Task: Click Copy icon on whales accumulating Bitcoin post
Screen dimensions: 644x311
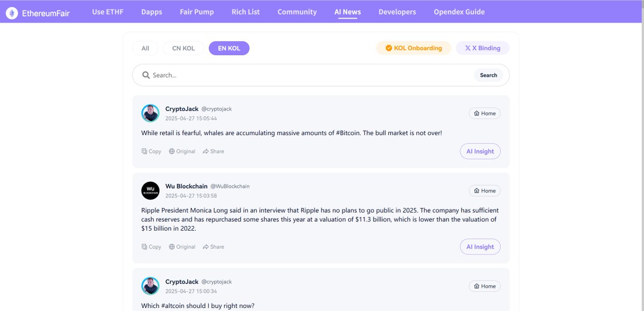Action: point(144,151)
